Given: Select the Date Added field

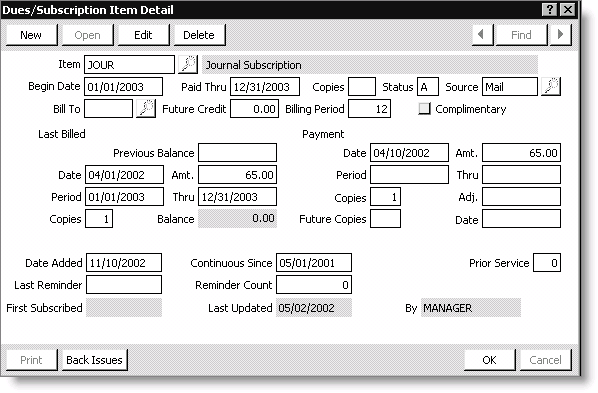Looking at the screenshot, I should pyautogui.click(x=124, y=263).
